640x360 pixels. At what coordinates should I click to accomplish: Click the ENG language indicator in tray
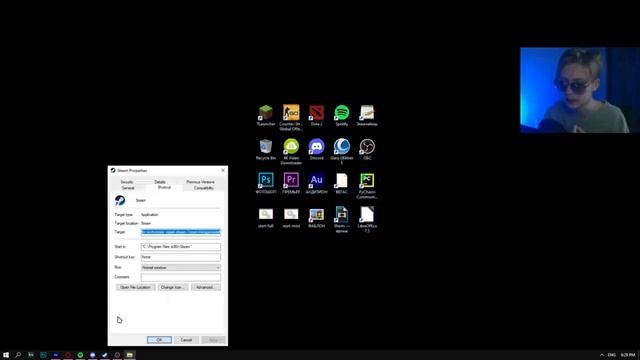pos(611,355)
